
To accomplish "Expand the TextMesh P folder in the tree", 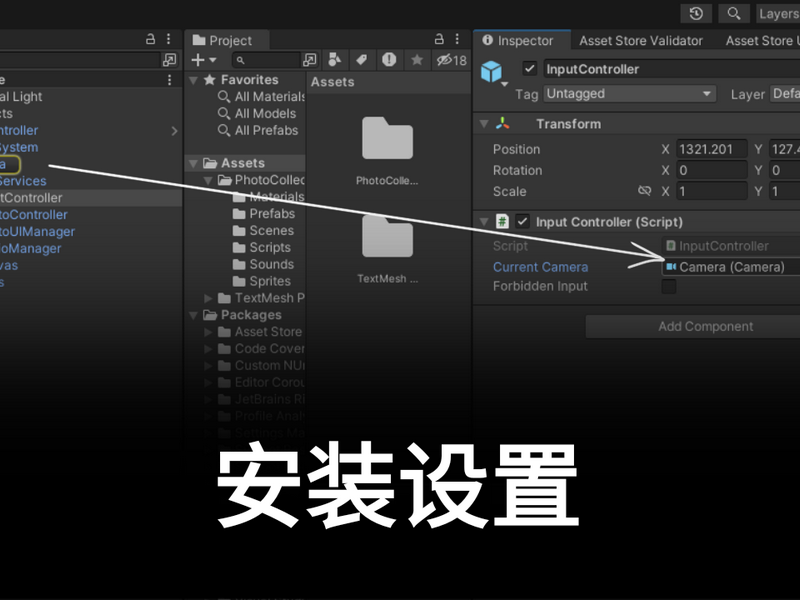I will 208,298.
